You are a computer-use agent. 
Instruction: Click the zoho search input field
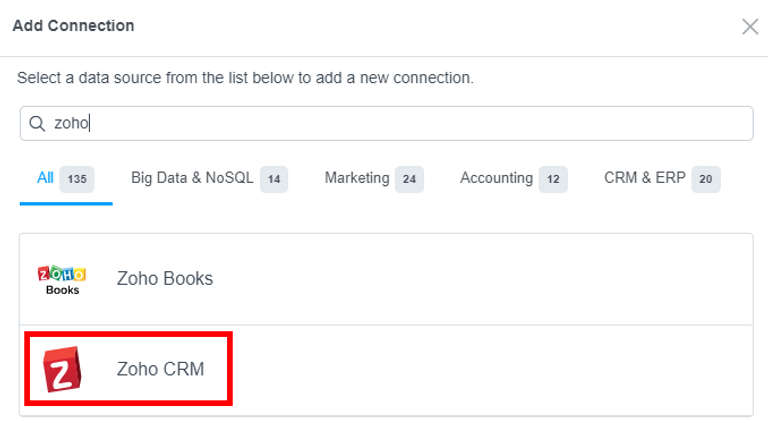pos(386,123)
